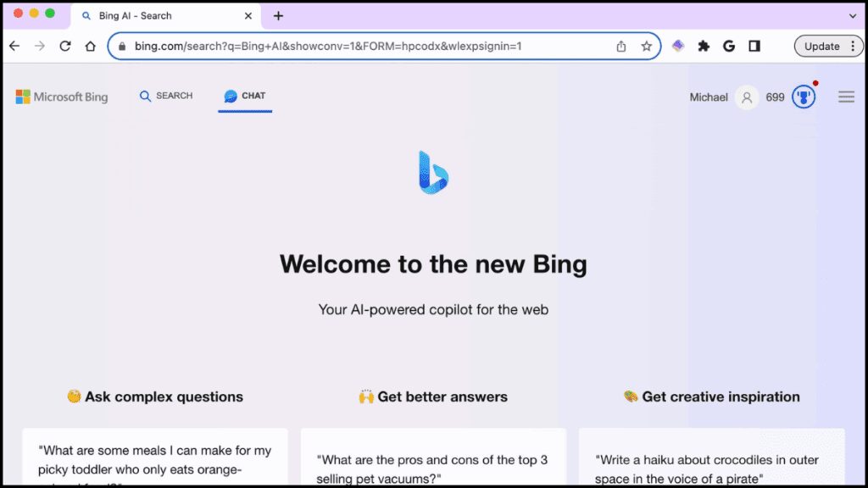Click the Update button in Chrome toolbar
Viewport: 868px width, 488px height.
pos(821,46)
